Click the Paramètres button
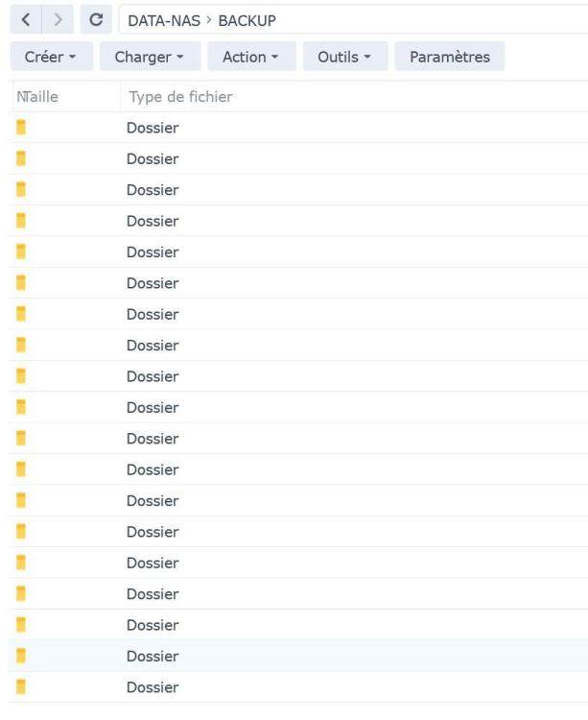Viewport: 588px width, 720px height. pos(450,57)
